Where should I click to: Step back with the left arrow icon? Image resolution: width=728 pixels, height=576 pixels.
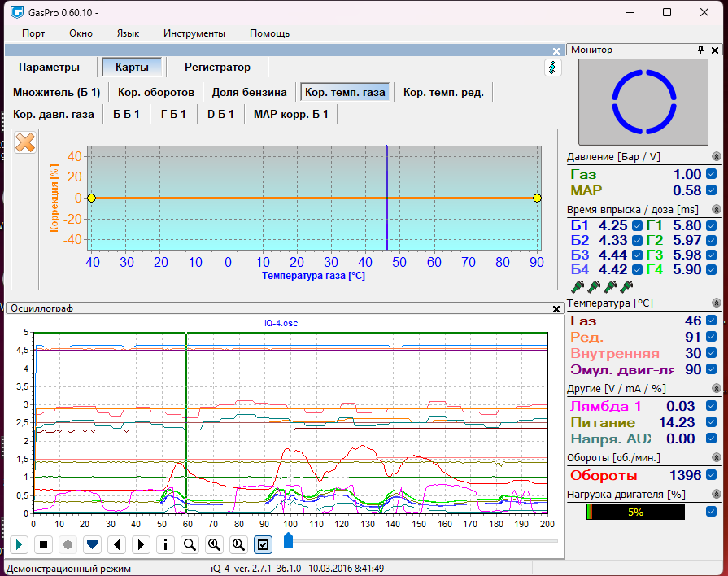pyautogui.click(x=116, y=544)
